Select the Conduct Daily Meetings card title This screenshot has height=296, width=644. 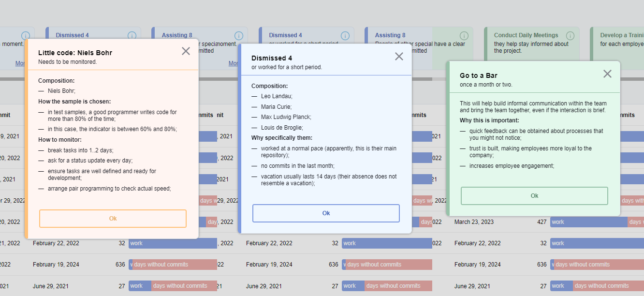pos(526,35)
